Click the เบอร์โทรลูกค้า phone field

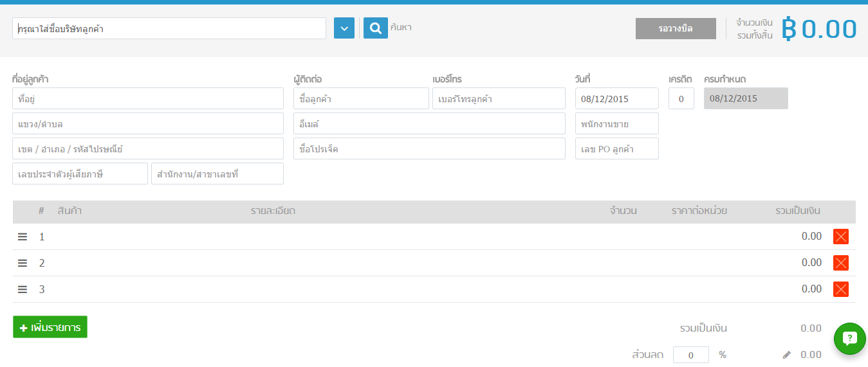pos(499,98)
